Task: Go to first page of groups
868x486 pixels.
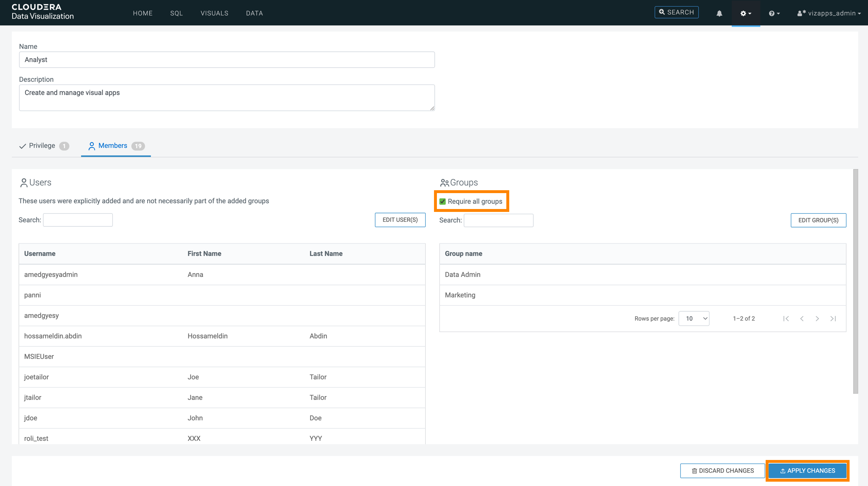Action: [x=786, y=319]
